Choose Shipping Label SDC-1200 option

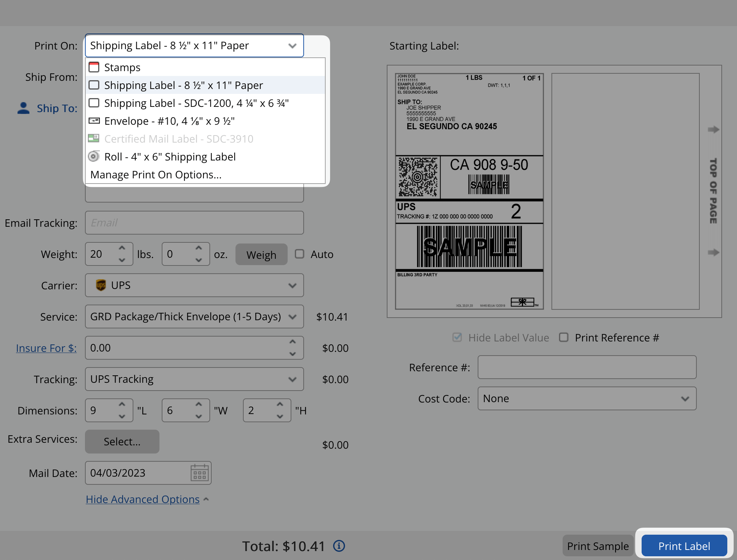pyautogui.click(x=205, y=103)
